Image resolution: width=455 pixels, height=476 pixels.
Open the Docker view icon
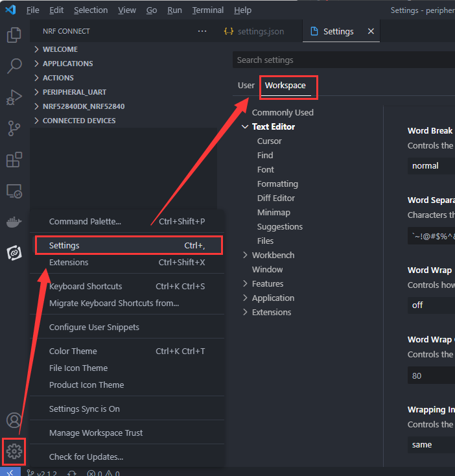[x=14, y=221]
